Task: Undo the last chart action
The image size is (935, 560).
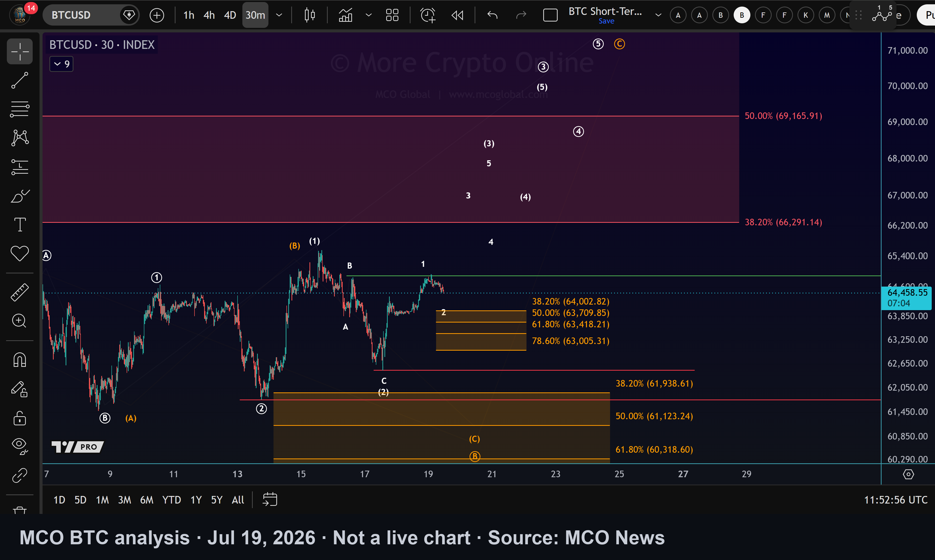Action: [492, 15]
